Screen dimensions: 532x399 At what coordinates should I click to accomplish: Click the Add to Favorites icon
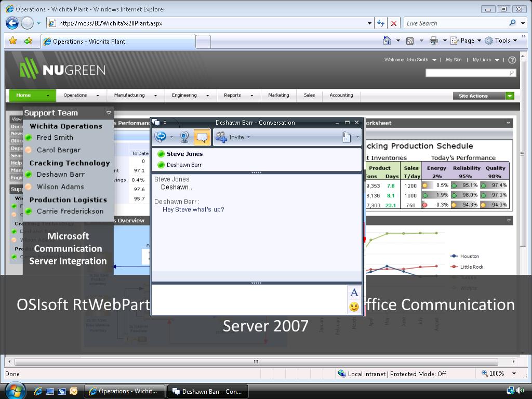click(x=29, y=41)
